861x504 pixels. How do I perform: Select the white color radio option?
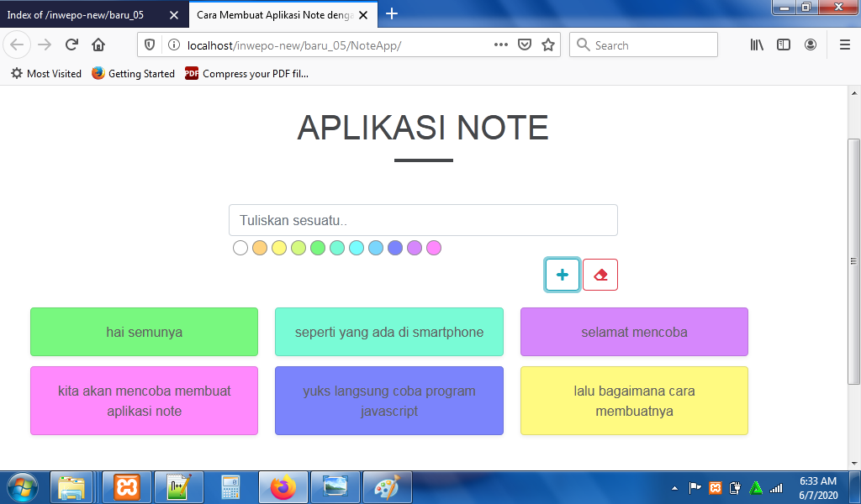tap(240, 248)
